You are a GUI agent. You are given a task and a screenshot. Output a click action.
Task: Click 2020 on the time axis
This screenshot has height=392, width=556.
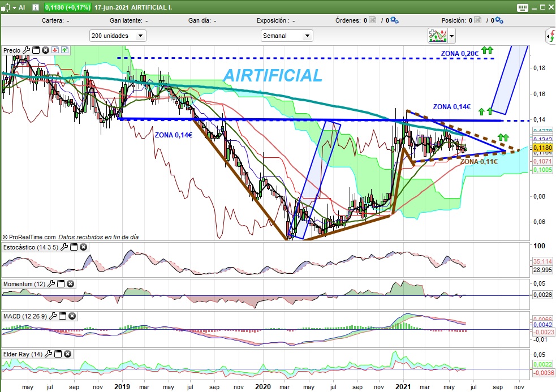pyautogui.click(x=263, y=387)
